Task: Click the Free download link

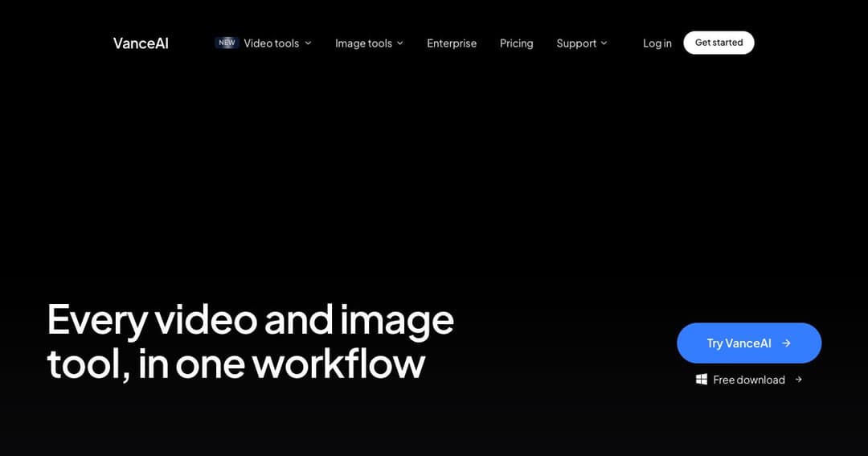Action: click(749, 380)
